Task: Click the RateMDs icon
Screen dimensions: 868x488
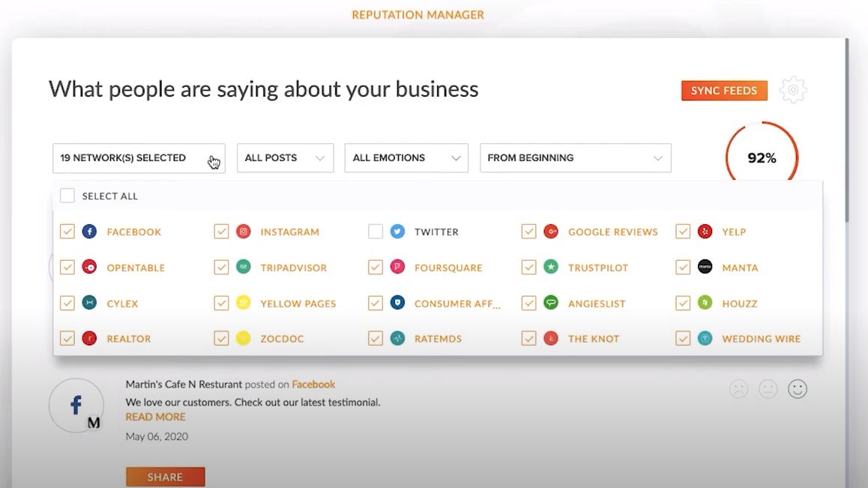Action: [x=397, y=338]
